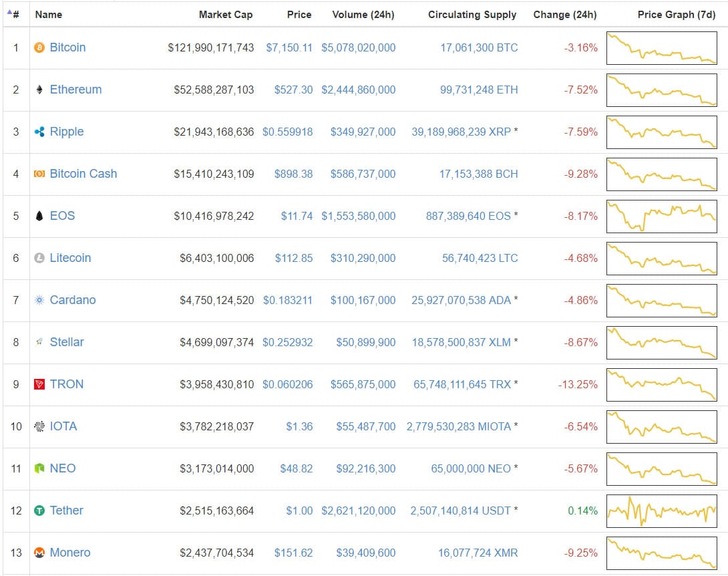Click the 25,927,070,538 ADA circulating supply
The width and height of the screenshot is (728, 576).
coord(462,301)
